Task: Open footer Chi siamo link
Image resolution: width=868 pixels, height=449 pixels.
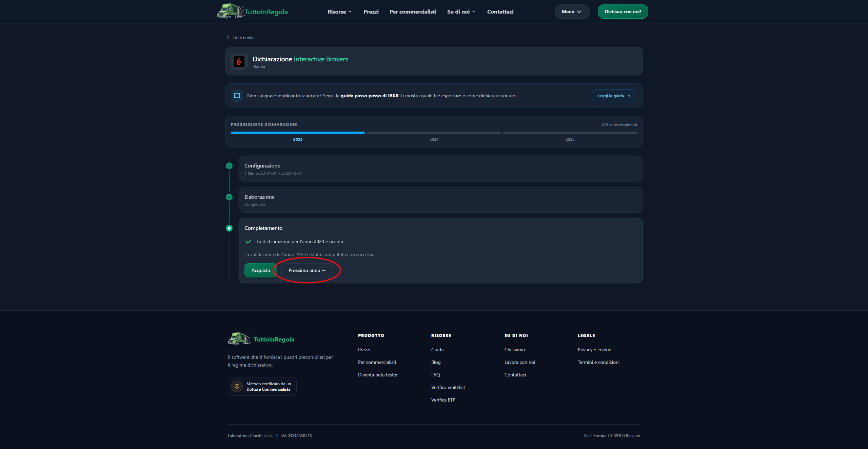Action: tap(514, 350)
